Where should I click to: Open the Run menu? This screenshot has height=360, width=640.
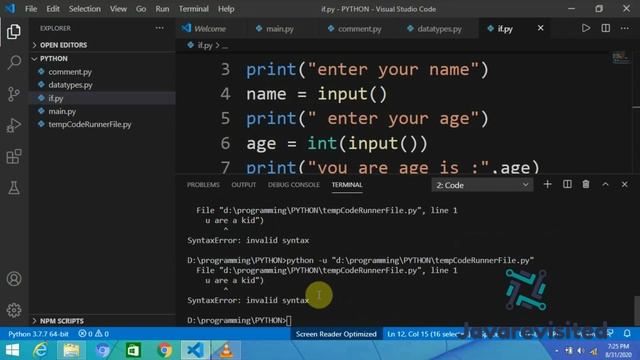click(x=162, y=9)
